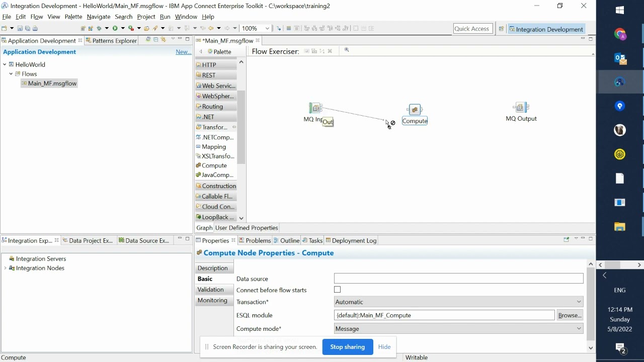644x362 pixels.
Task: Click the green Run toolbar icon
Action: pos(115,29)
